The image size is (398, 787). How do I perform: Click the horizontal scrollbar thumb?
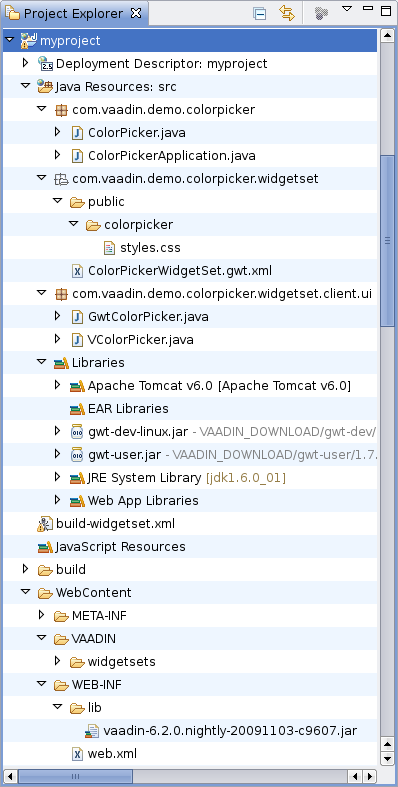75,776
